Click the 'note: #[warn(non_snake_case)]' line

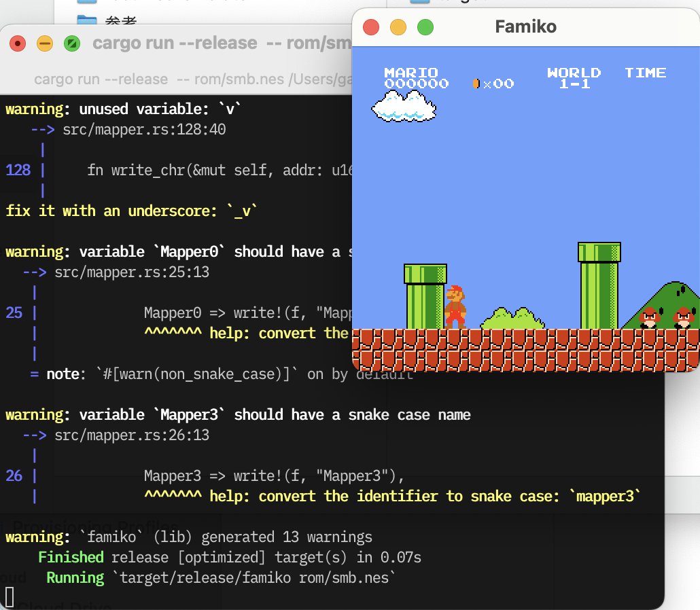[222, 374]
